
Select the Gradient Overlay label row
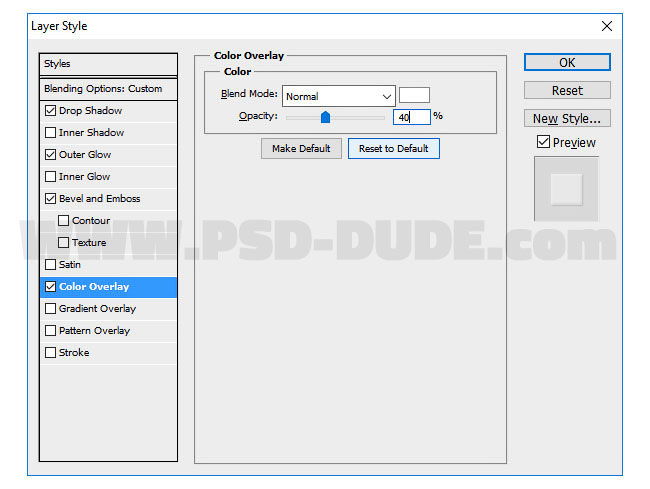108,308
